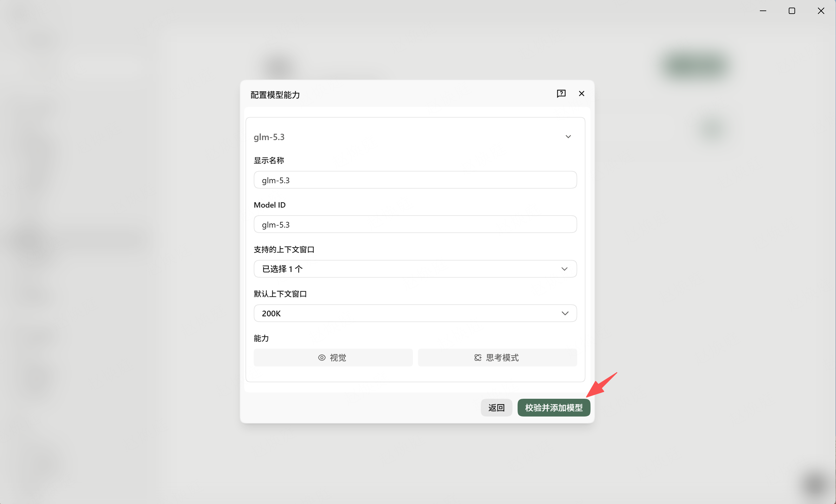Close the application window
The image size is (836, 504).
coord(821,11)
